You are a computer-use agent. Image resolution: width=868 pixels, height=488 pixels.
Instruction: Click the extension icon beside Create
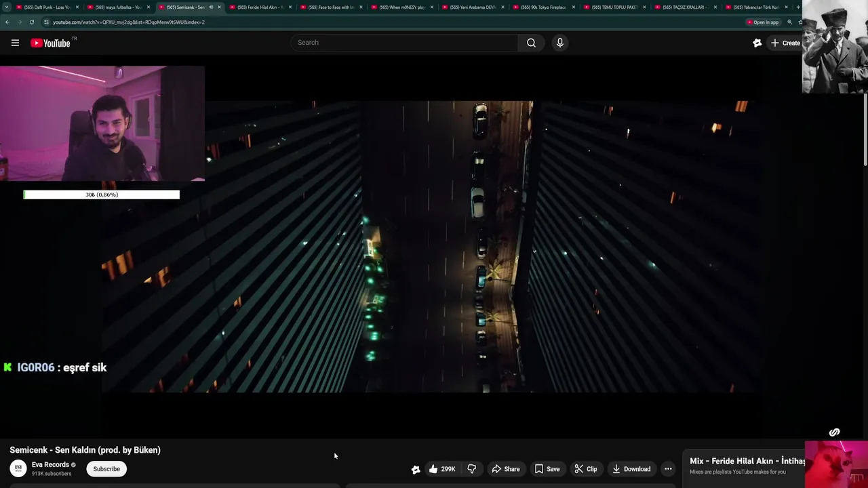(x=757, y=43)
